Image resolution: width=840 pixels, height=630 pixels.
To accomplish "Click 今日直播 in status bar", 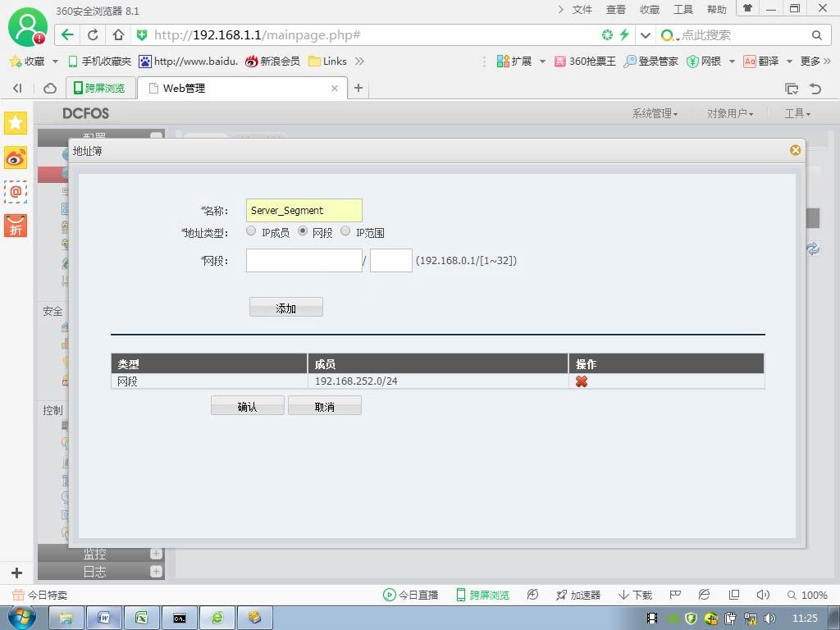I will pyautogui.click(x=411, y=595).
